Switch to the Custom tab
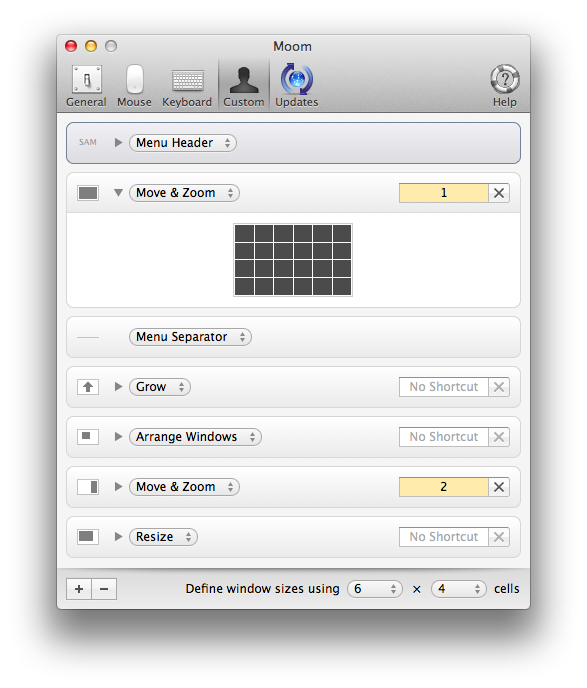This screenshot has width=587, height=688. coord(243,86)
